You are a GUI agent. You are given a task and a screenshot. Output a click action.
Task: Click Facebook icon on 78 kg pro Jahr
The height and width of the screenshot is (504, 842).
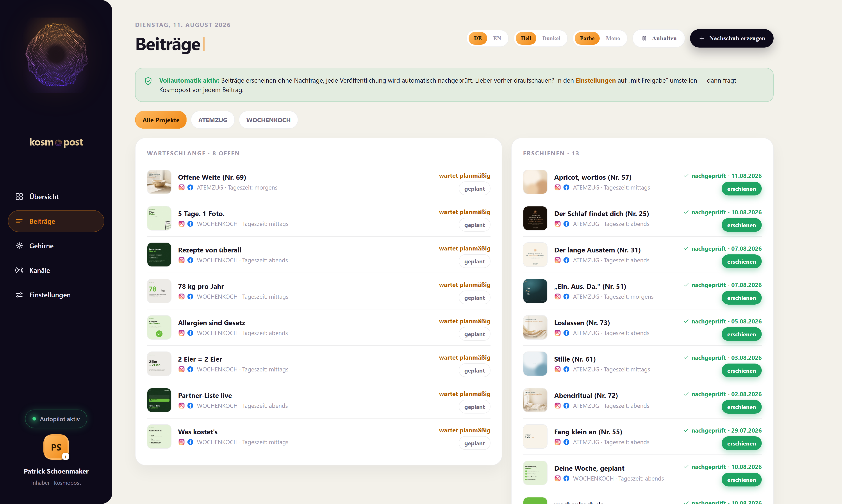(x=190, y=296)
